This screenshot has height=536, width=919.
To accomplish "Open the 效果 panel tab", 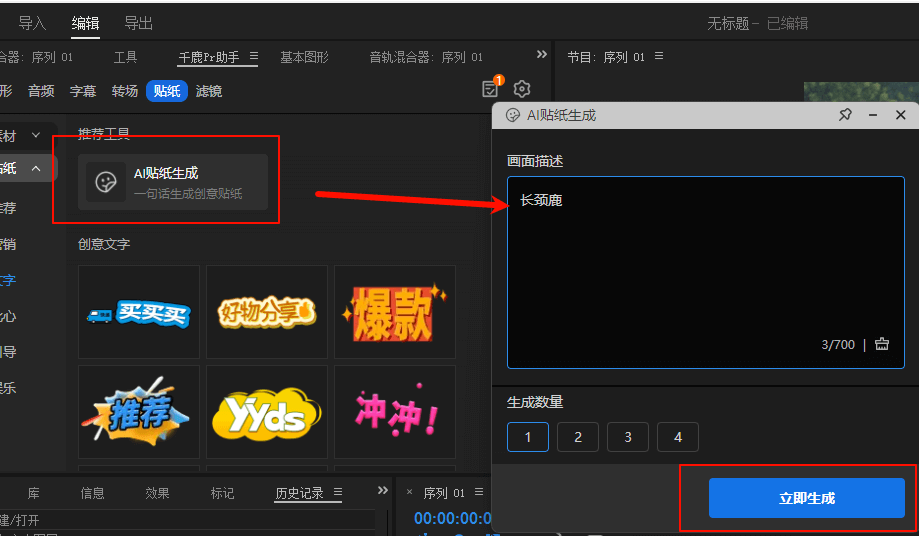I will pyautogui.click(x=157, y=493).
